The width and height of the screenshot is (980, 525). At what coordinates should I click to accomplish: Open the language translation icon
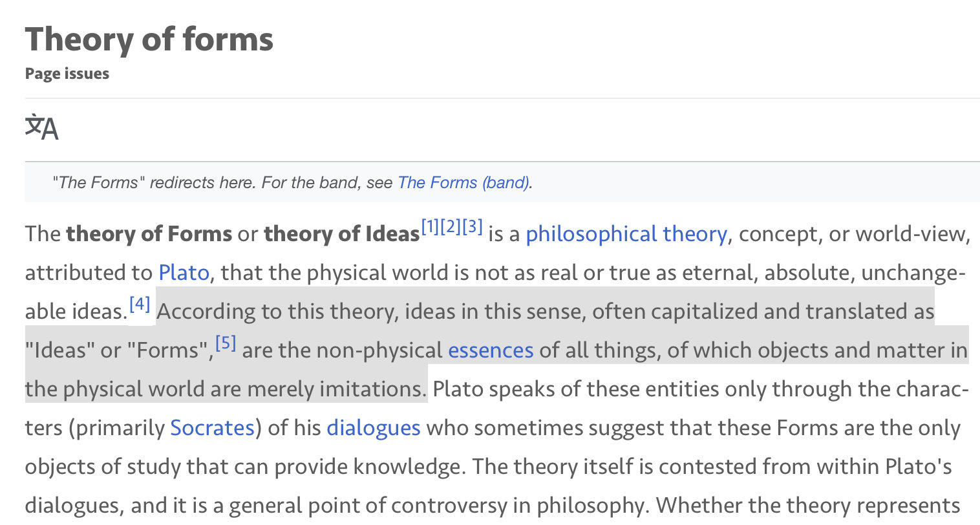(42, 128)
